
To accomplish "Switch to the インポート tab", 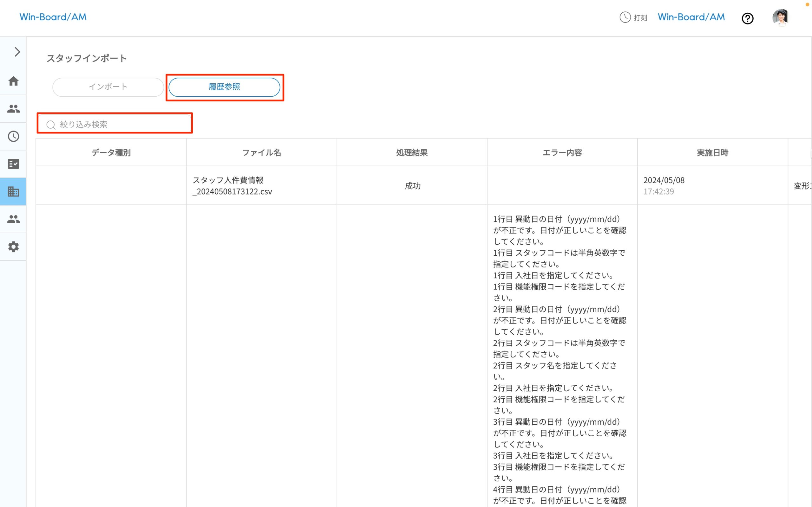I will [108, 87].
